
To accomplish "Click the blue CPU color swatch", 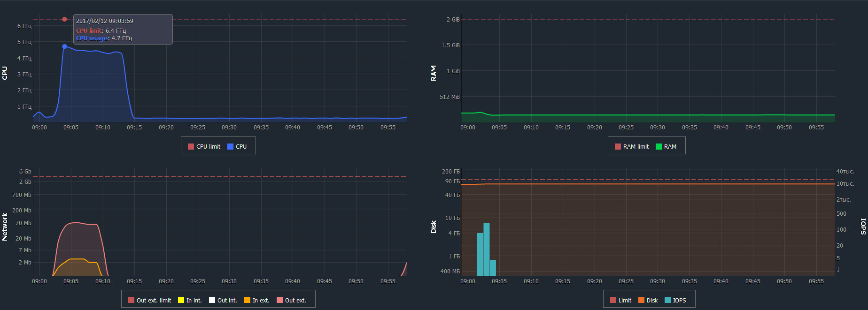I will tap(230, 146).
